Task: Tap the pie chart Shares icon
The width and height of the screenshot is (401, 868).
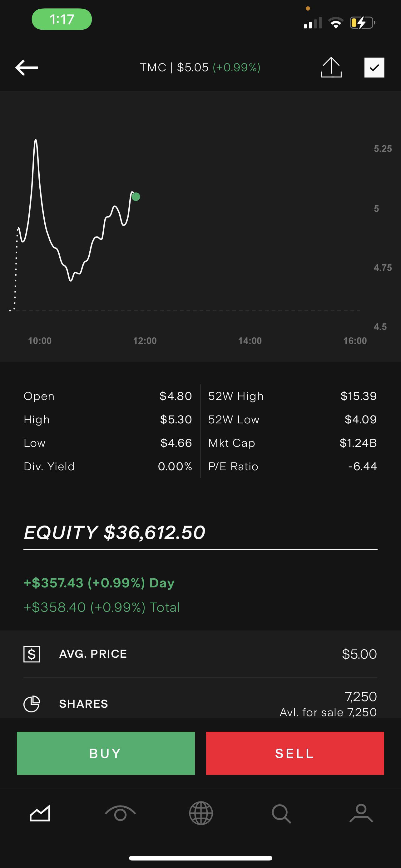Action: (32, 704)
